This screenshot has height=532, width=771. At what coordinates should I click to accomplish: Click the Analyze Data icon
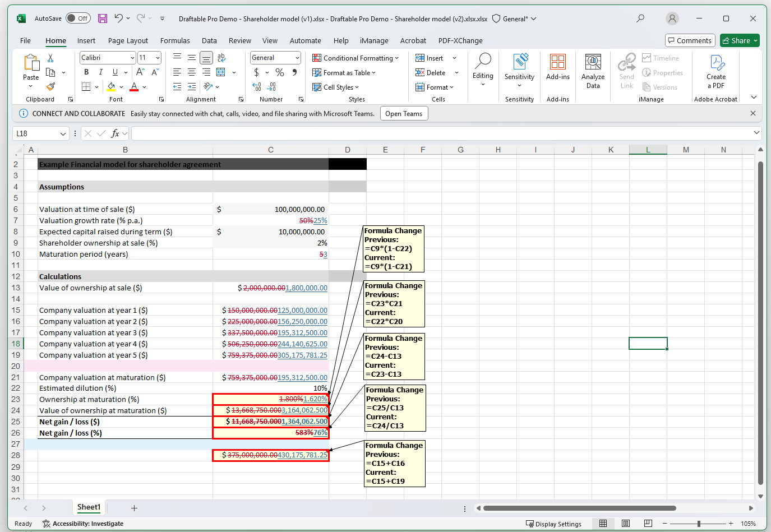pos(593,72)
